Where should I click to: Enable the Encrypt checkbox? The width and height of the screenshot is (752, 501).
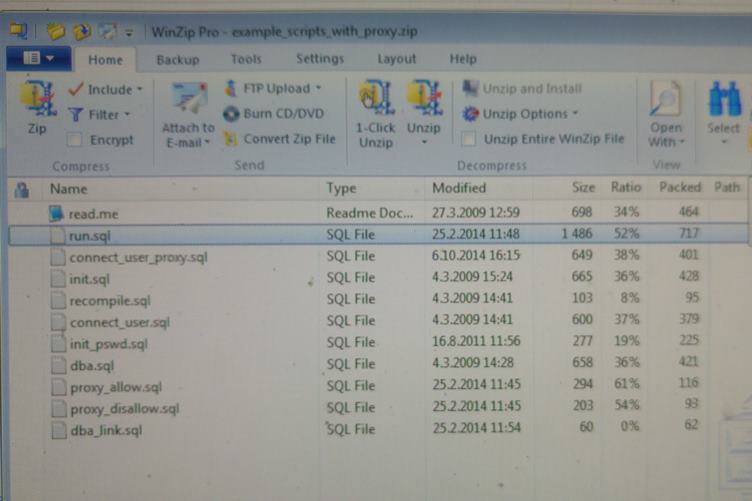click(x=75, y=140)
